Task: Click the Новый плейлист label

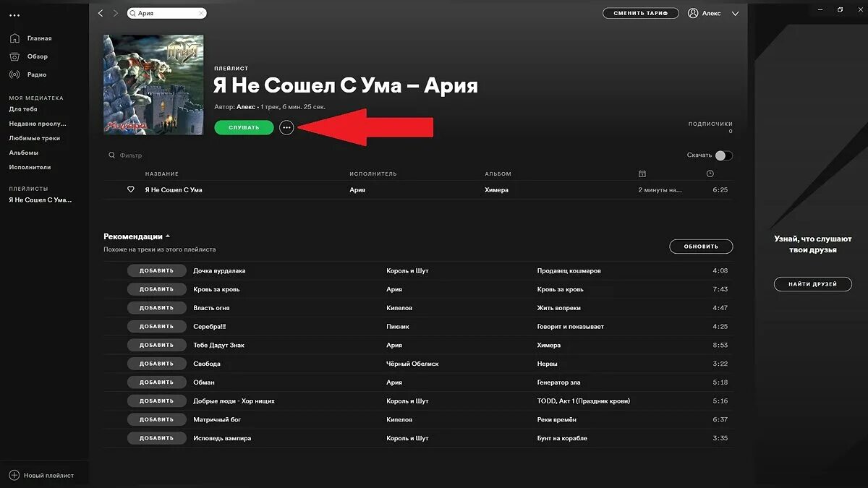Action: [48, 475]
